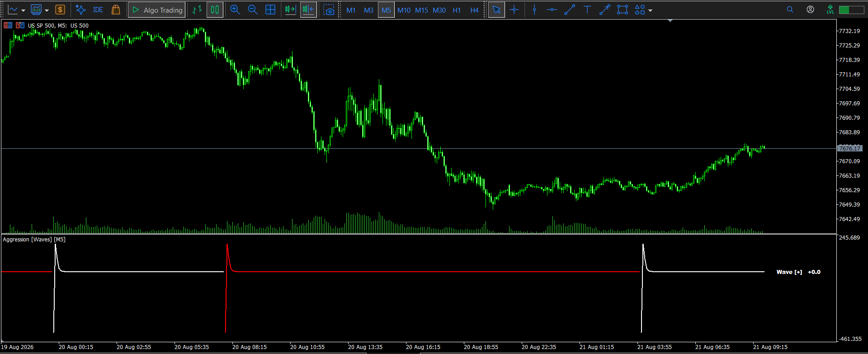Select the M5 timeframe

[x=386, y=10]
